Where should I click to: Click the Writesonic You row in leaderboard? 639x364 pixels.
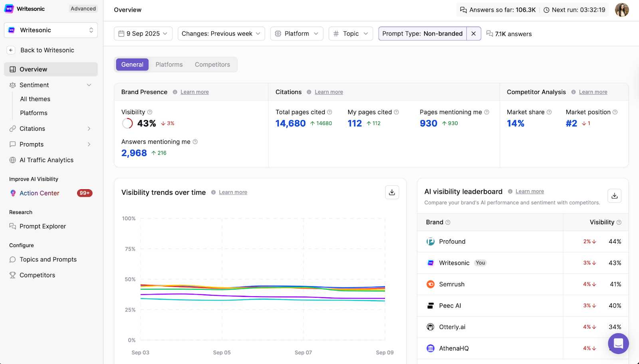pyautogui.click(x=523, y=263)
